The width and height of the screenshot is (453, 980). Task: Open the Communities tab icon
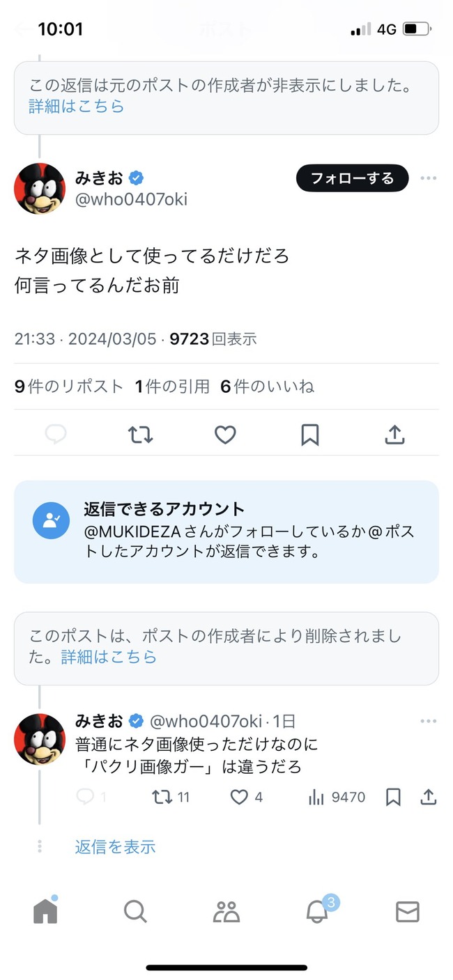click(227, 911)
